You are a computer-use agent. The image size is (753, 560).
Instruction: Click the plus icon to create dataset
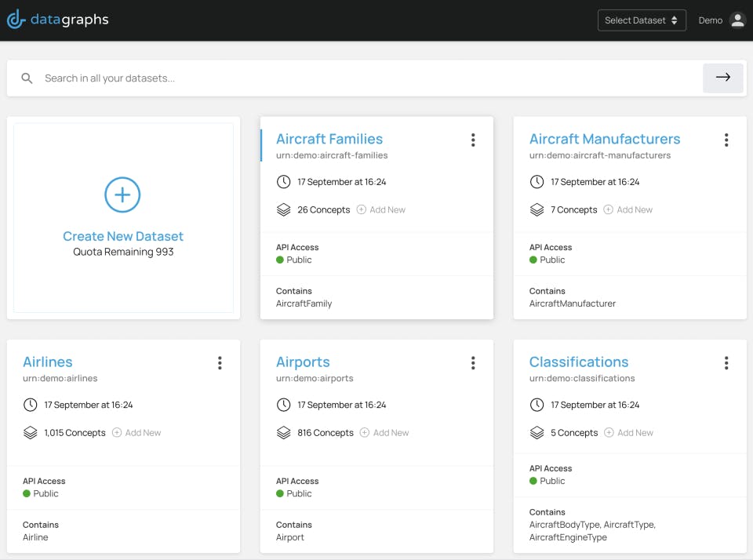122,195
